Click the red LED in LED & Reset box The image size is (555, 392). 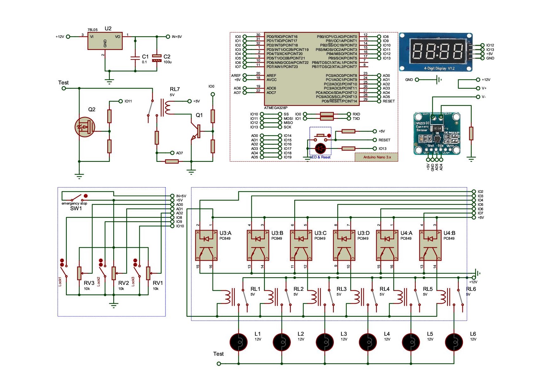point(321,148)
